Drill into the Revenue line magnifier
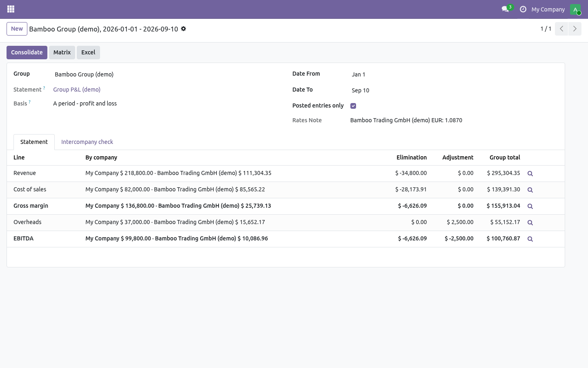588x368 pixels. (530, 173)
